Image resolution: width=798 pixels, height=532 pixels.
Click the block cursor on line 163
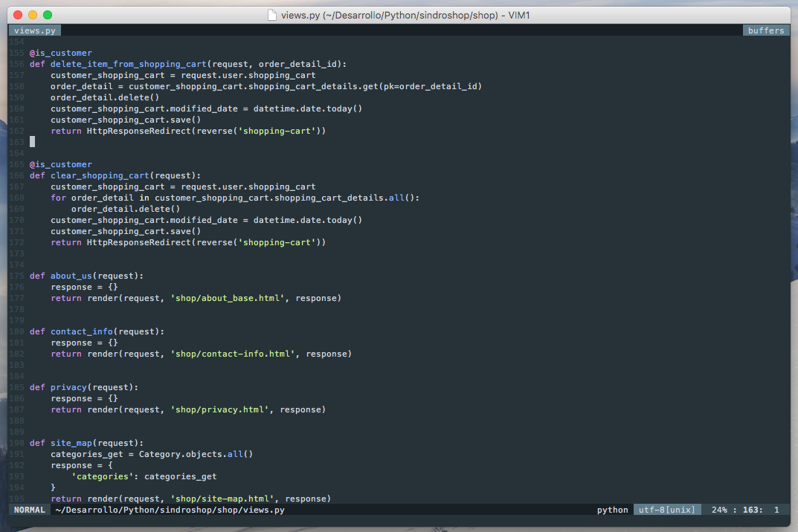(32, 142)
